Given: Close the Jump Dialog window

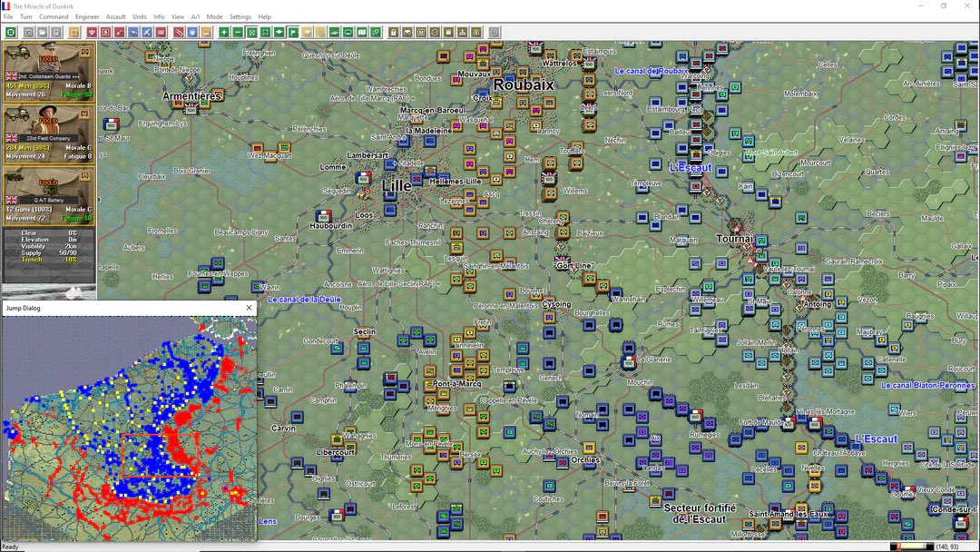Looking at the screenshot, I should [x=249, y=308].
